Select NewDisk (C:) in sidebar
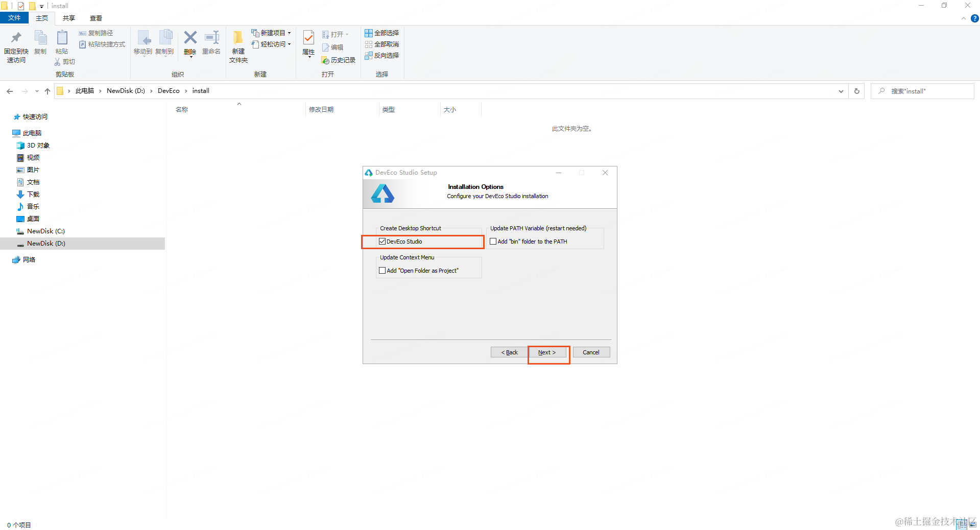The height and width of the screenshot is (530, 980). [45, 231]
